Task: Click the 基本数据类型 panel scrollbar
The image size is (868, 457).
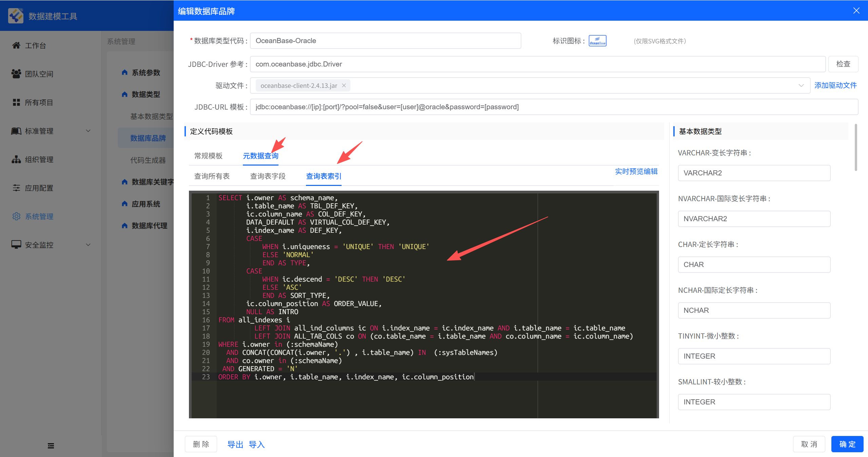Action: [856, 147]
